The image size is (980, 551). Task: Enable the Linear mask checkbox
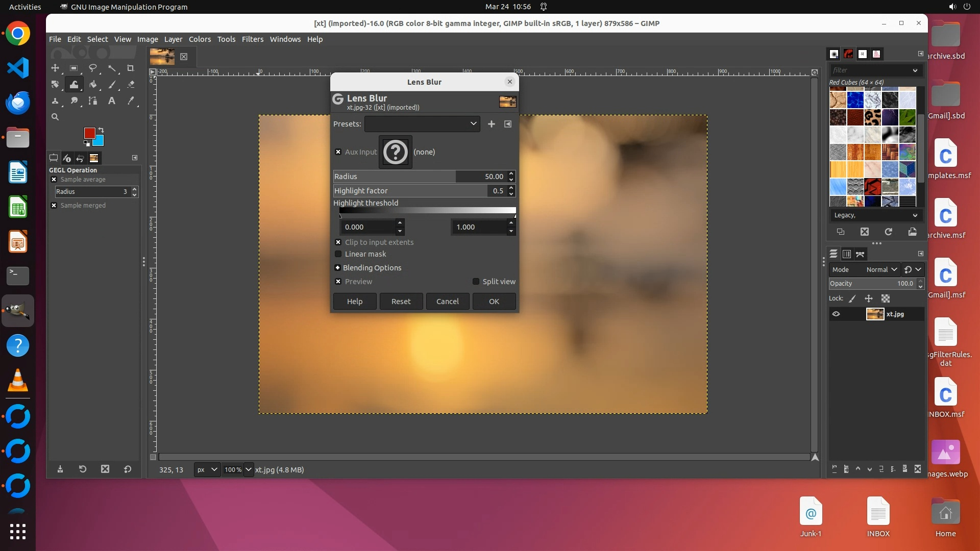(x=338, y=254)
